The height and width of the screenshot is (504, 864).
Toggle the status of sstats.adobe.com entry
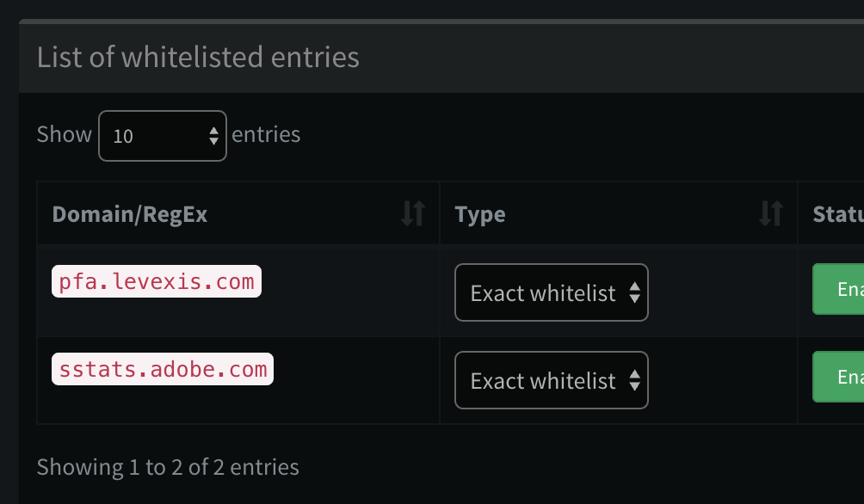[x=839, y=376]
